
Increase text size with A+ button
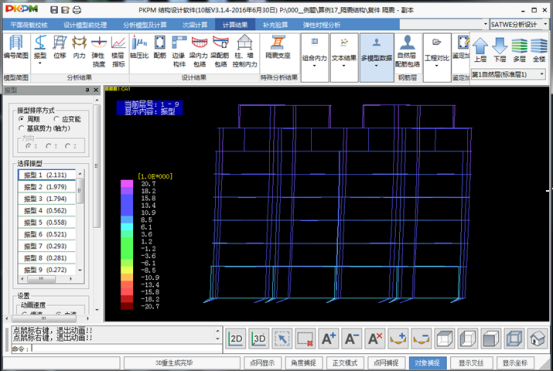tap(329, 339)
